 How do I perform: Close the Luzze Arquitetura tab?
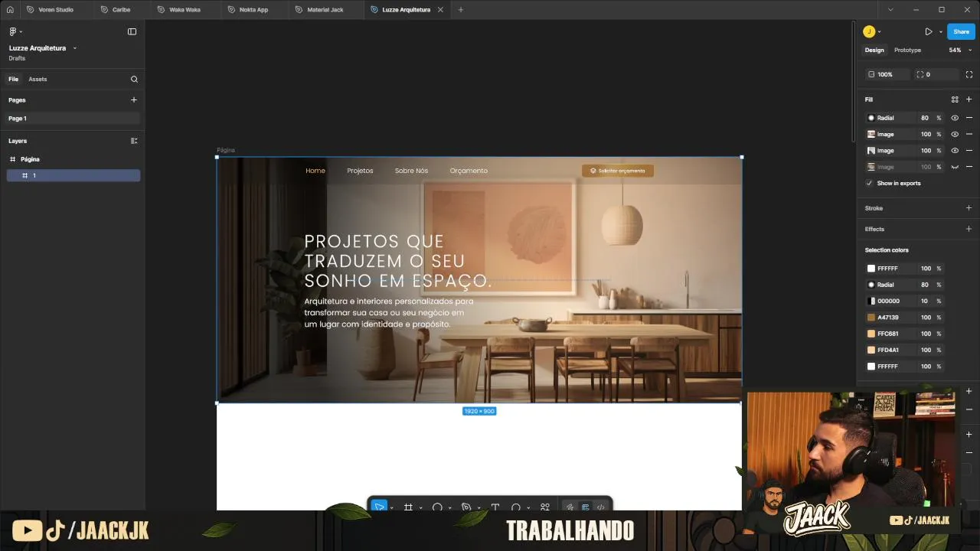440,10
